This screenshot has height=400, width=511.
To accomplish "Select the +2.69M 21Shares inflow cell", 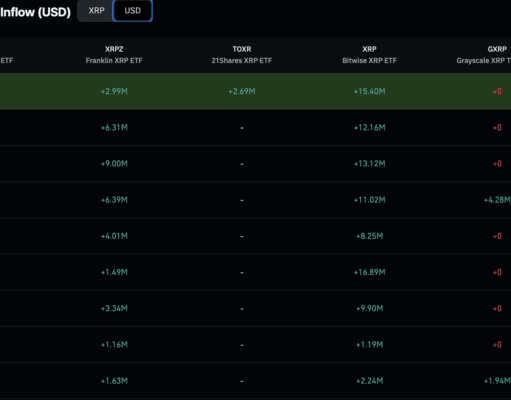I will pyautogui.click(x=242, y=91).
